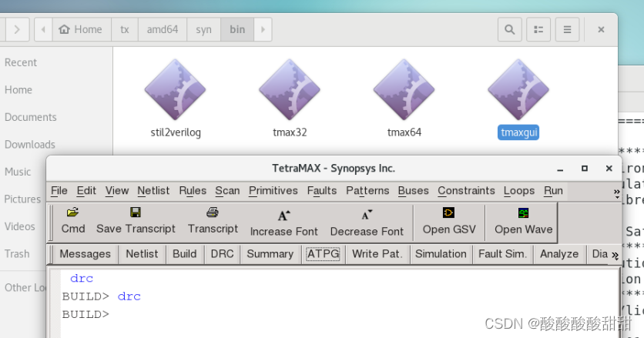Open the Loops menu
Screen dimensions: 644x338
[519, 191]
